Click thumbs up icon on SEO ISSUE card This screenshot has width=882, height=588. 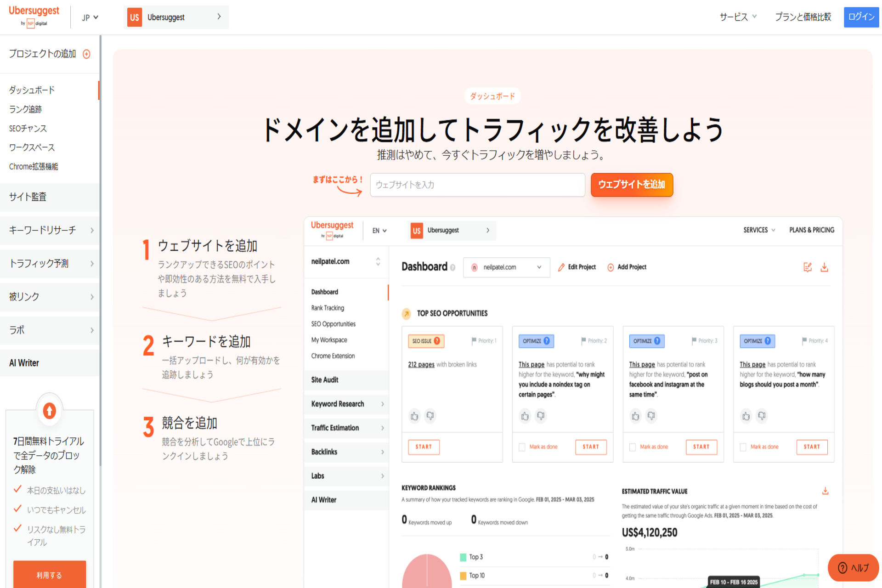click(x=414, y=416)
